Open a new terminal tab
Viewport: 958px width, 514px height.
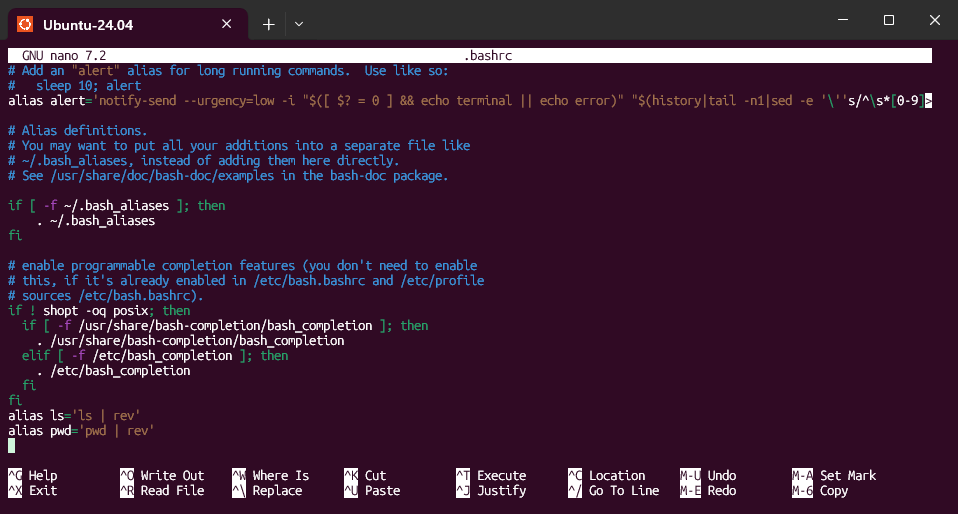pyautogui.click(x=268, y=24)
